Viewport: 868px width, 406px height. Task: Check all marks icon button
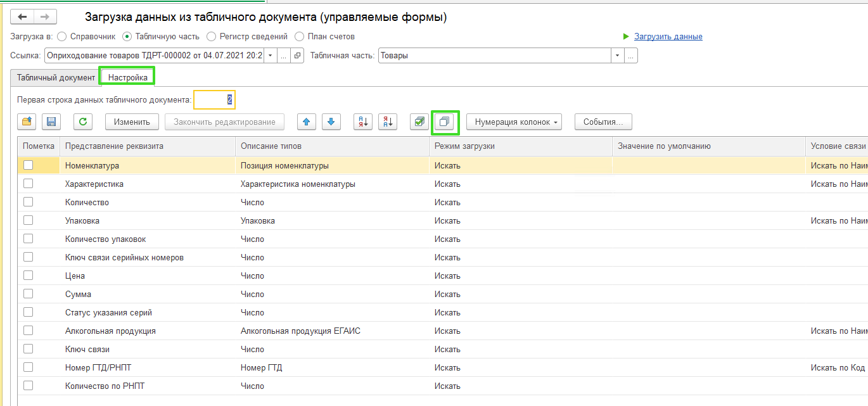click(x=419, y=122)
